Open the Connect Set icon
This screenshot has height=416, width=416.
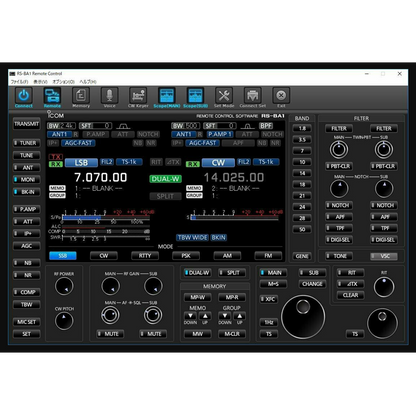[x=253, y=96]
